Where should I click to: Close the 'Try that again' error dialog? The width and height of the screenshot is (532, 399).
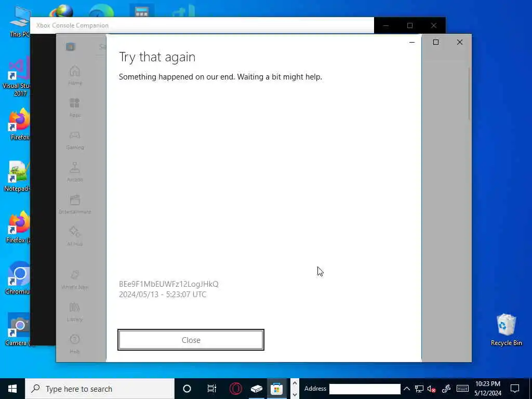pyautogui.click(x=191, y=340)
